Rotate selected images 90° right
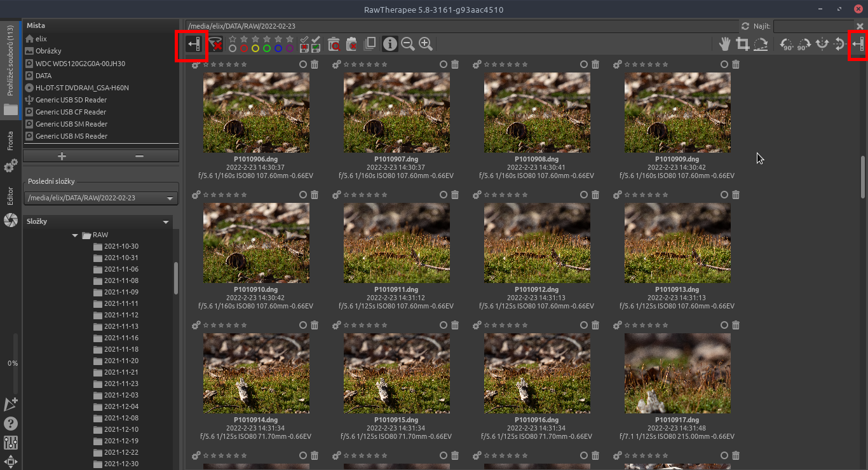This screenshot has width=868, height=470. pyautogui.click(x=804, y=44)
